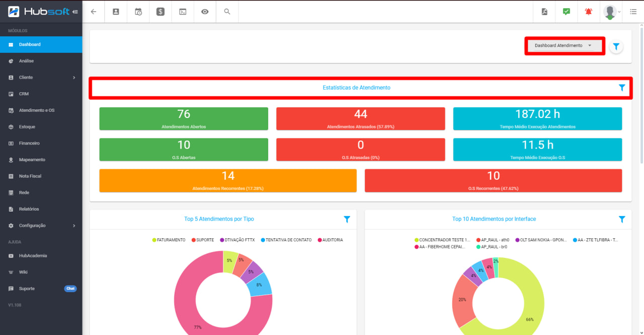Click the PDF document icon

(544, 12)
